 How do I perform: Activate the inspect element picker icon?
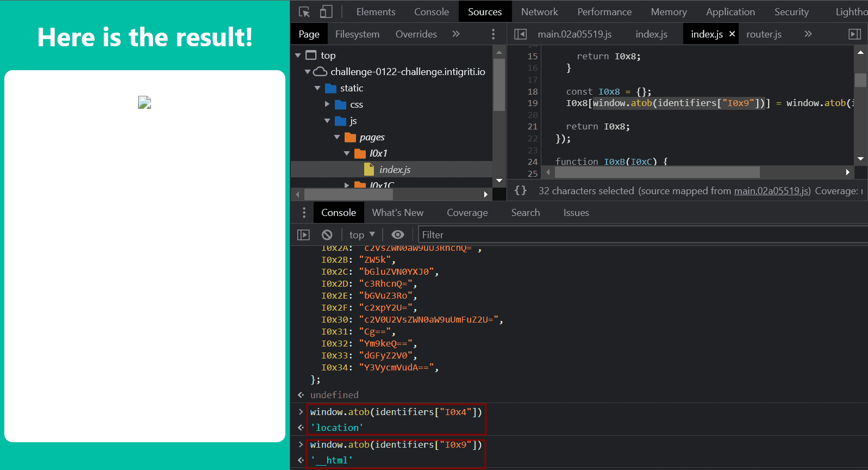(x=304, y=11)
